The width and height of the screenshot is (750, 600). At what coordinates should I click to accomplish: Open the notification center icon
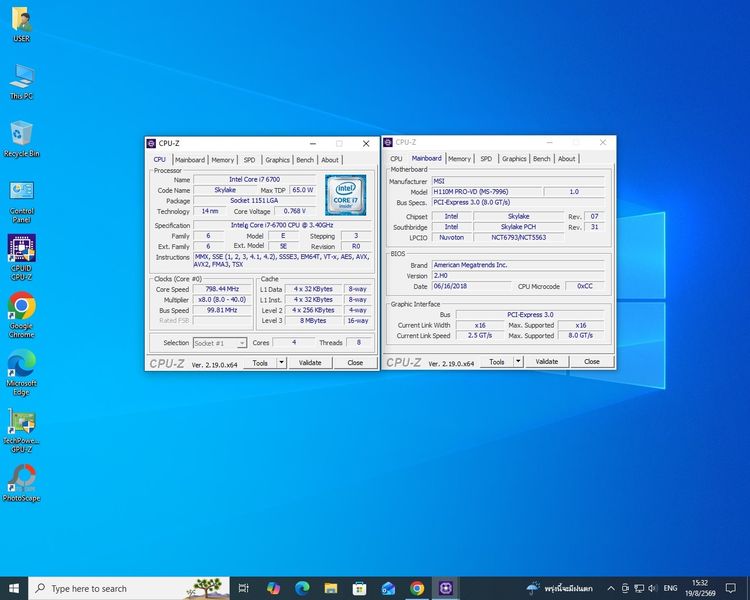[730, 588]
